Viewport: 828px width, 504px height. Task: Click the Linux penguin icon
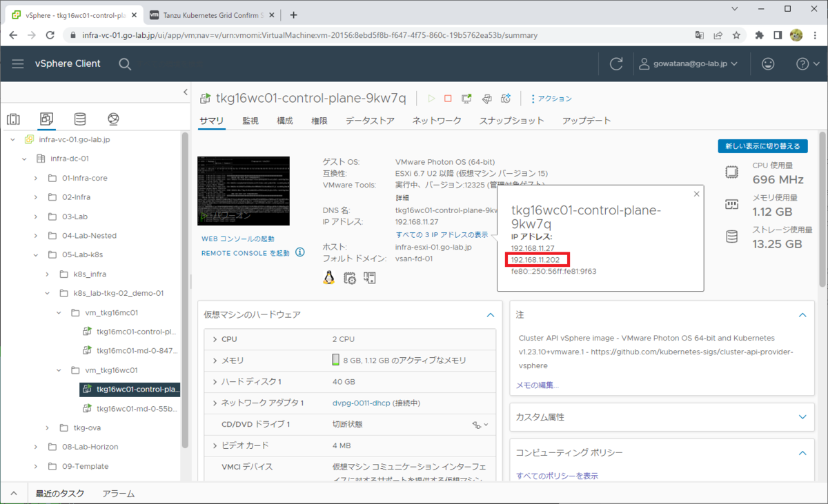coord(329,278)
